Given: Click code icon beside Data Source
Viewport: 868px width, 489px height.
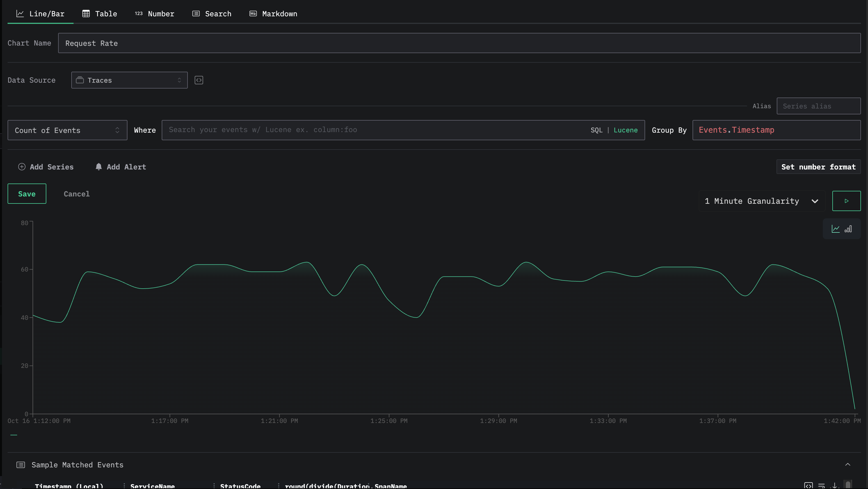Looking at the screenshot, I should tap(199, 80).
